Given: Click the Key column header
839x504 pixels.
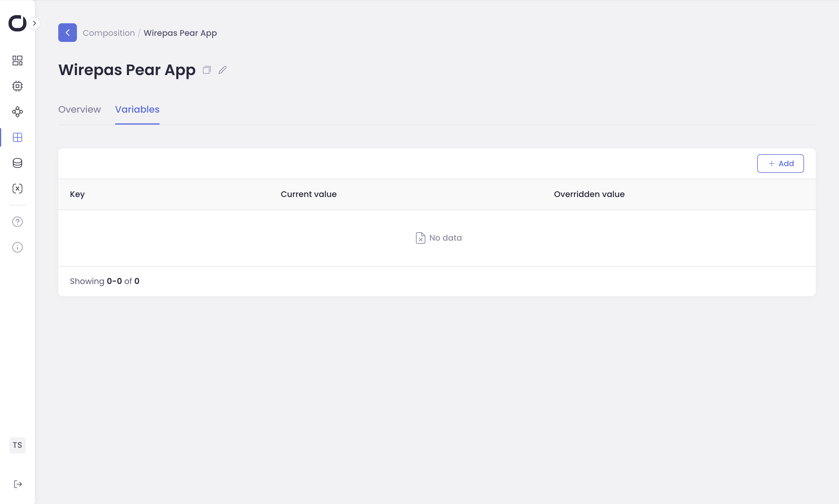Looking at the screenshot, I should tap(77, 194).
